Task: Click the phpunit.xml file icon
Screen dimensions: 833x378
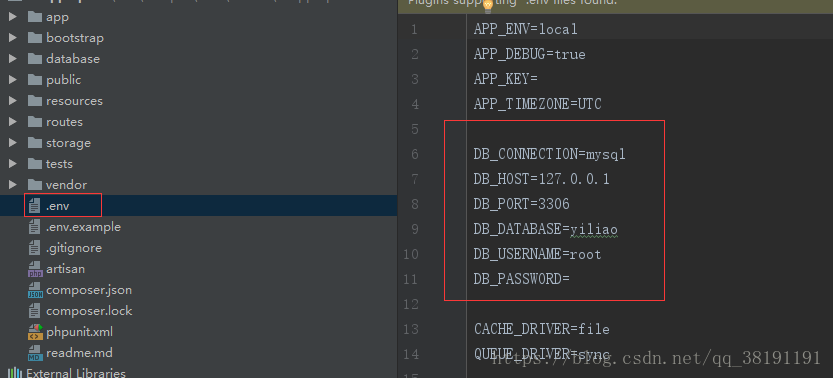Action: 35,332
